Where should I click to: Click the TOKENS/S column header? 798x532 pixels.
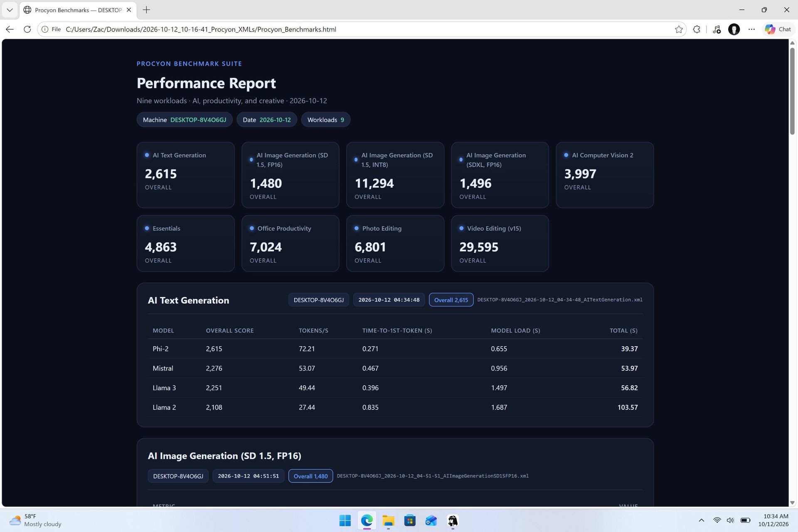pyautogui.click(x=313, y=330)
